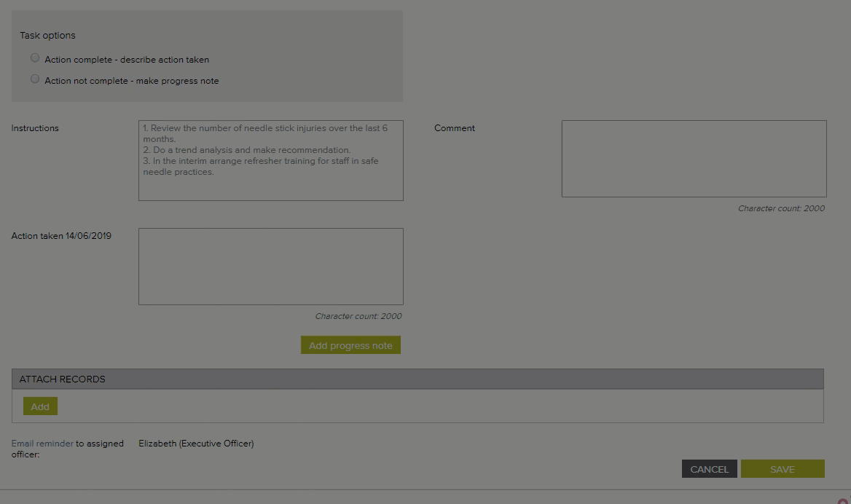Select the "Action not complete" radio button

click(x=35, y=79)
